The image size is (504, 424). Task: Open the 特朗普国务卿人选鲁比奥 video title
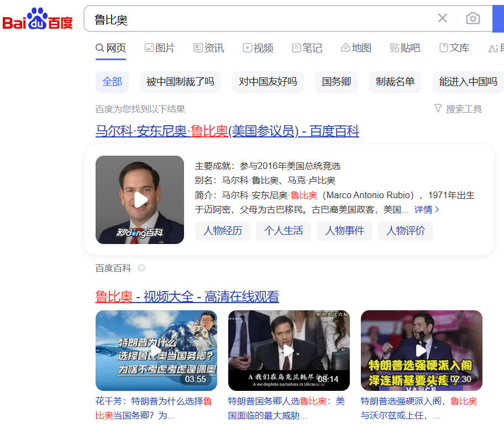click(x=286, y=408)
